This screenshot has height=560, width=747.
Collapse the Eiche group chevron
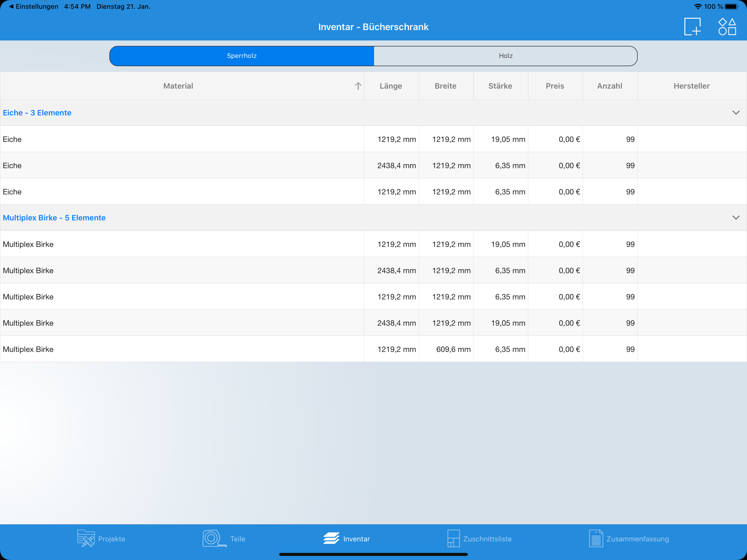pyautogui.click(x=736, y=112)
